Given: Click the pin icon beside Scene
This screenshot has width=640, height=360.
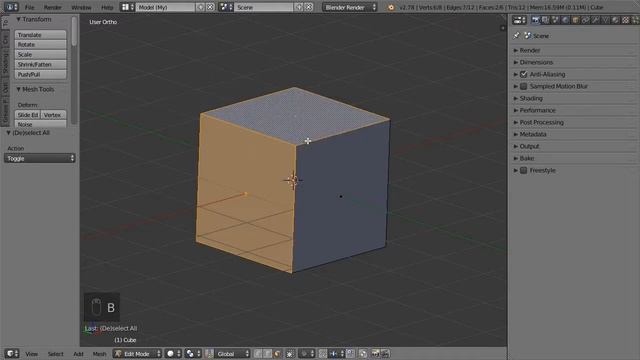Looking at the screenshot, I should click(517, 36).
